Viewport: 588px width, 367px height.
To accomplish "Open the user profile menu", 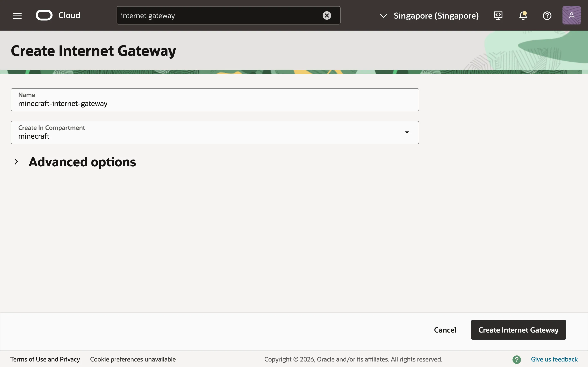I will coord(571,15).
